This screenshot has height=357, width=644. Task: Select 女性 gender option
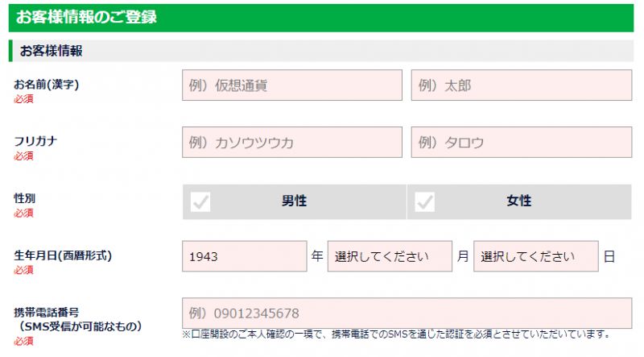(x=519, y=201)
